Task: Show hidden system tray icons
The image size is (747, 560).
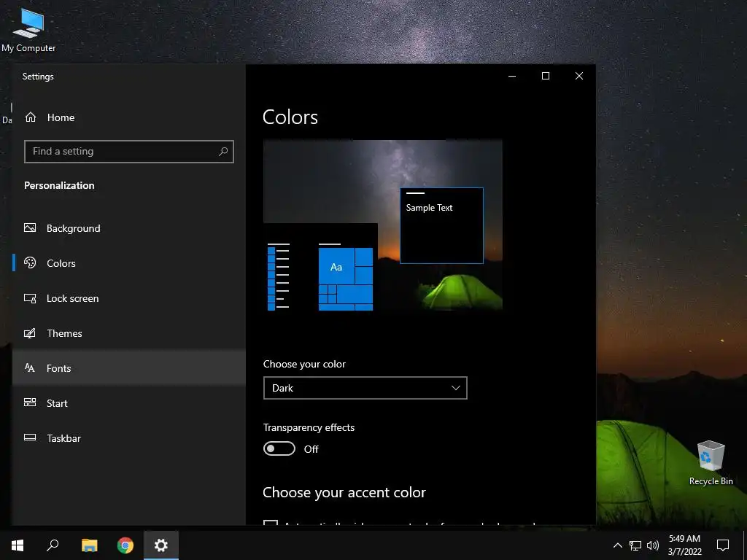Action: click(x=617, y=545)
